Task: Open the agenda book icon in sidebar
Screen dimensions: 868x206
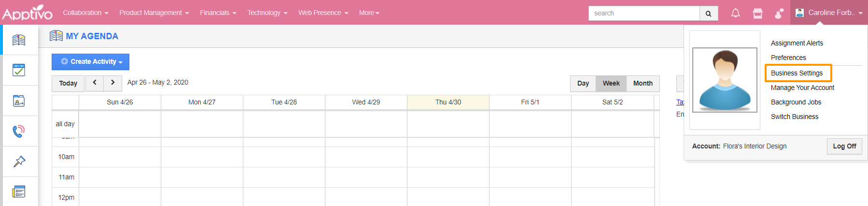Action: pos(19,40)
